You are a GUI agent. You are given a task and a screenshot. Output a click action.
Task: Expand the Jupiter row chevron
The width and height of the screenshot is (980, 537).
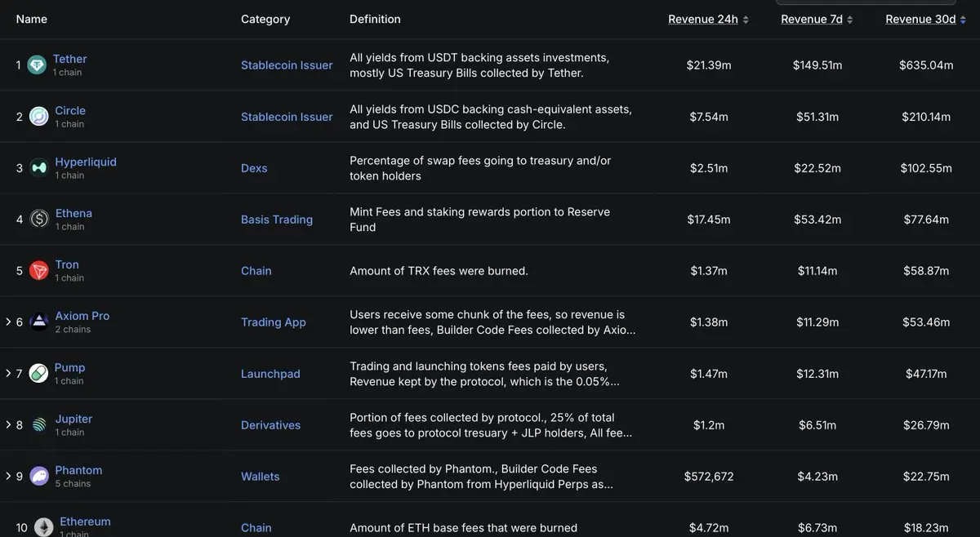[8, 425]
